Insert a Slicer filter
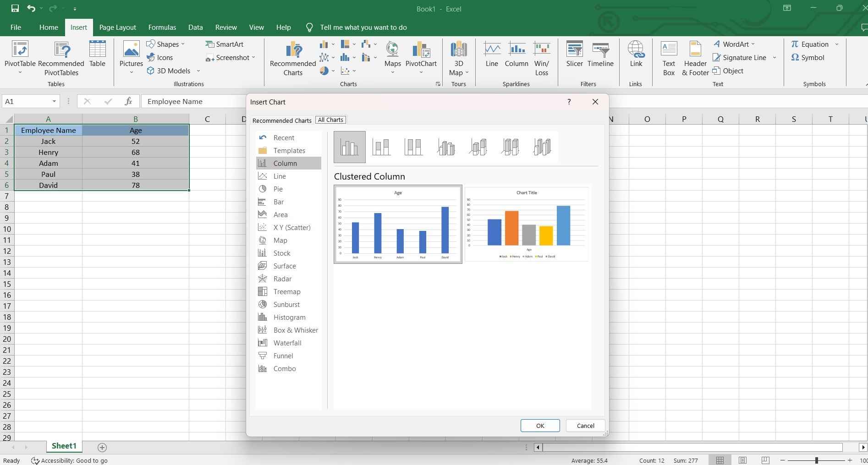Screen dimensions: 868x465 [574, 56]
